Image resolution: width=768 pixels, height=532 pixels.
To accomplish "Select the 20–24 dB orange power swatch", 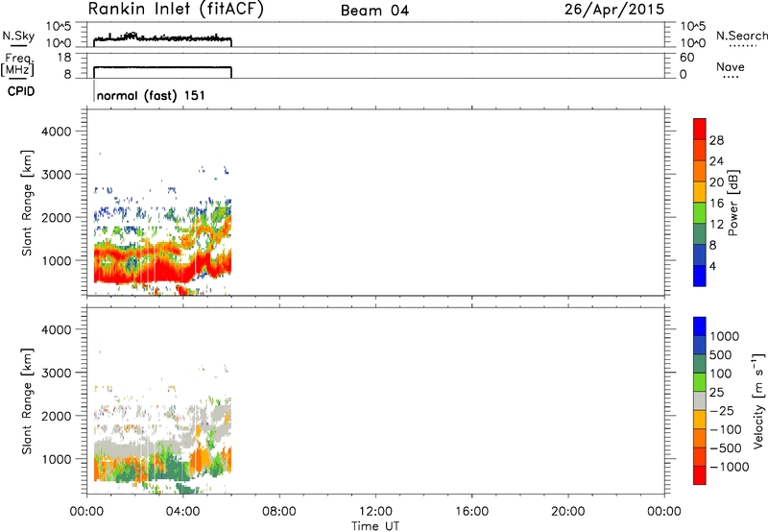I will tap(700, 171).
